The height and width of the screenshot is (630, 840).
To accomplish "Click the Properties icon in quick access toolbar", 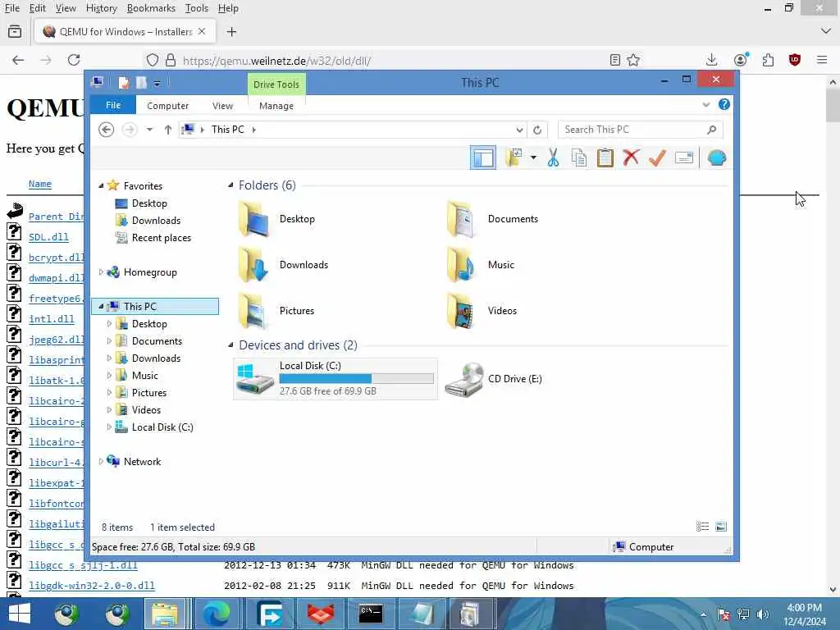I will click(x=124, y=83).
